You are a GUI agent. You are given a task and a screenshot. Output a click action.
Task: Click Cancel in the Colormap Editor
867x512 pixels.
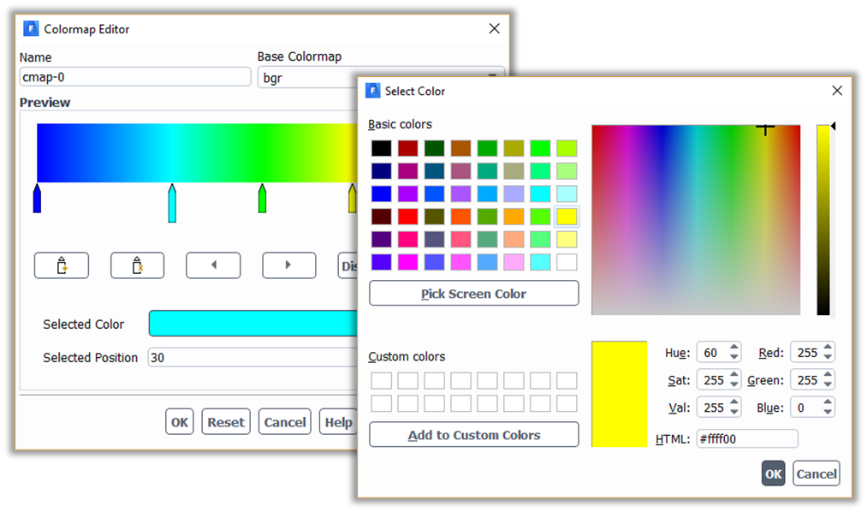(x=285, y=422)
